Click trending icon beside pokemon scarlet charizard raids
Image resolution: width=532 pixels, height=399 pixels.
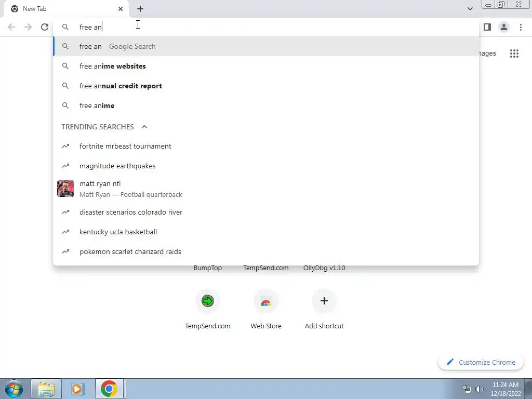click(x=65, y=251)
